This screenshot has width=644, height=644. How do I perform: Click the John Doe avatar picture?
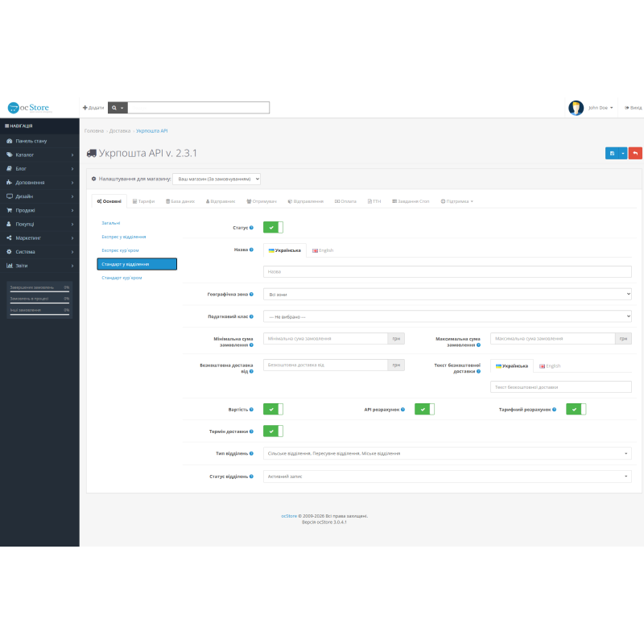[x=576, y=108]
